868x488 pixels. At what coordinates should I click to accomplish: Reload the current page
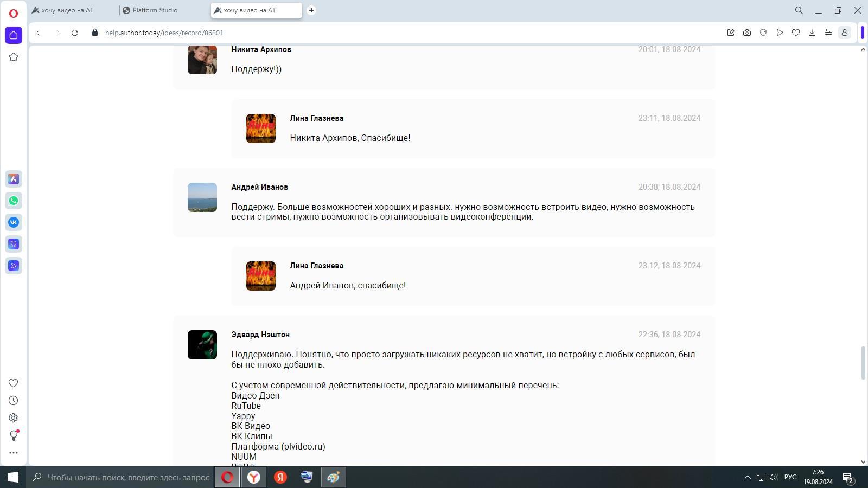coord(75,33)
